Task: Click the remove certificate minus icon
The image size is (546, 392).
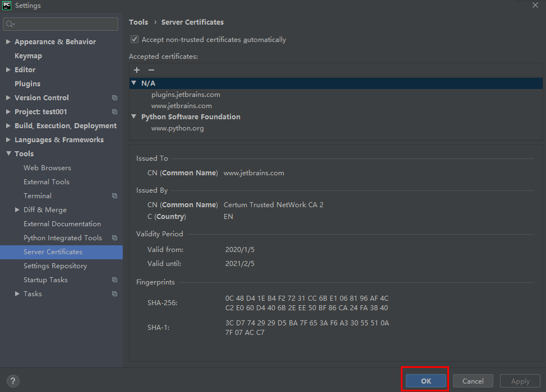Action: tap(151, 70)
